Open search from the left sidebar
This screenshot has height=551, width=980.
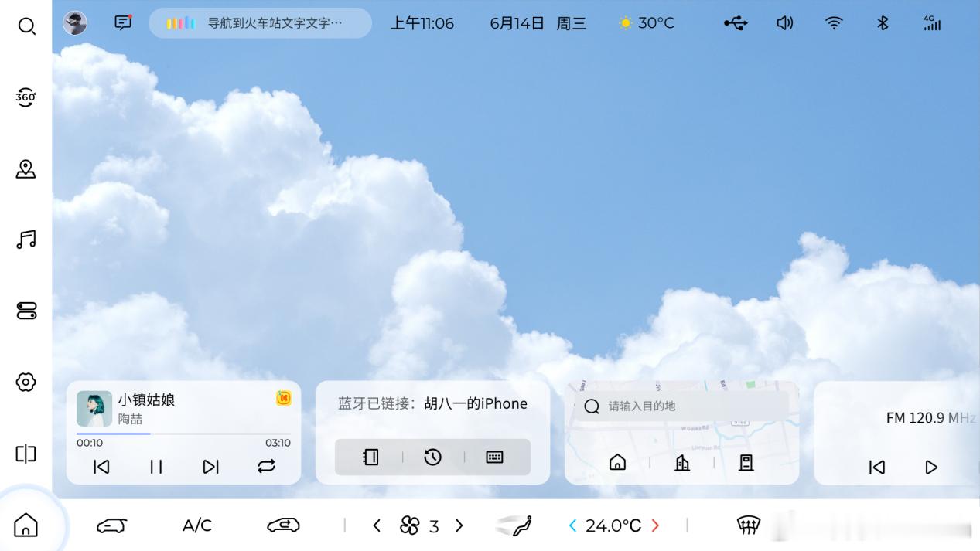[x=26, y=26]
